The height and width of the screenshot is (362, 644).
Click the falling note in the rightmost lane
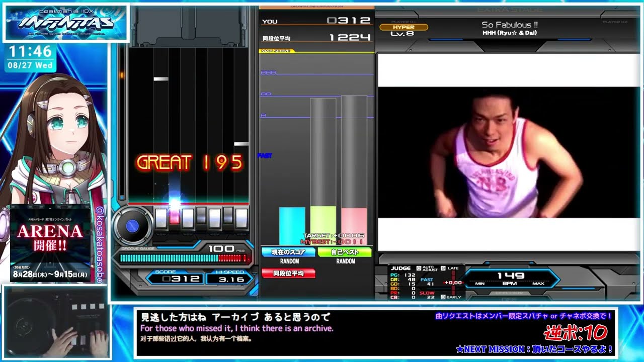[242, 144]
